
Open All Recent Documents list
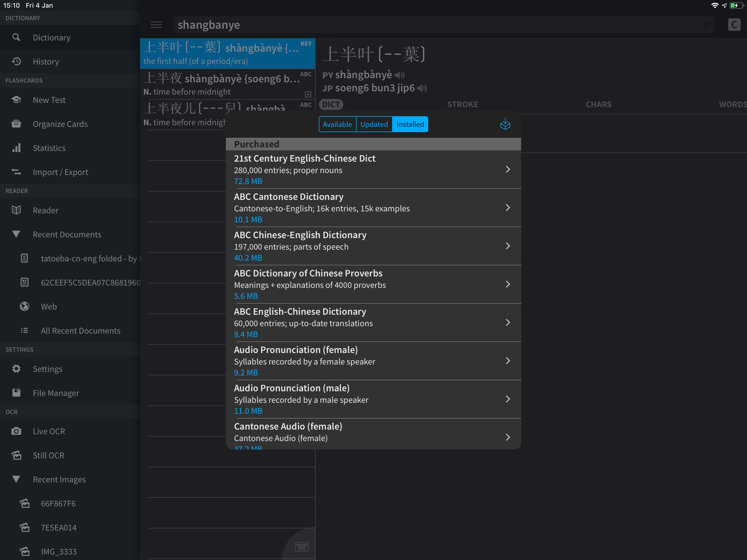70,330
